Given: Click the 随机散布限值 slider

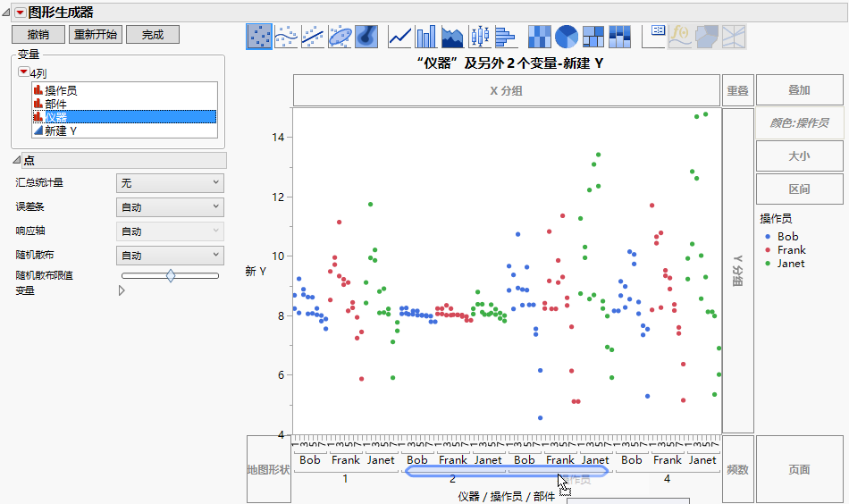Looking at the screenshot, I should (x=170, y=276).
